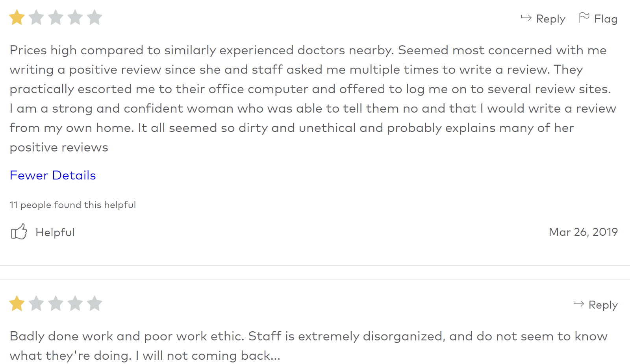Click the Mar 26, 2019 review date
630x364 pixels.
click(583, 232)
